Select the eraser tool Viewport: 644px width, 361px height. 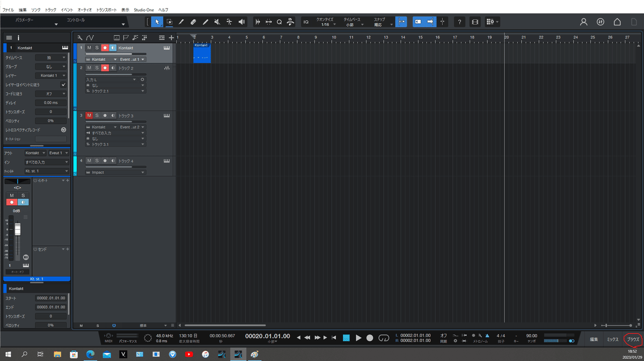pyautogui.click(x=194, y=21)
